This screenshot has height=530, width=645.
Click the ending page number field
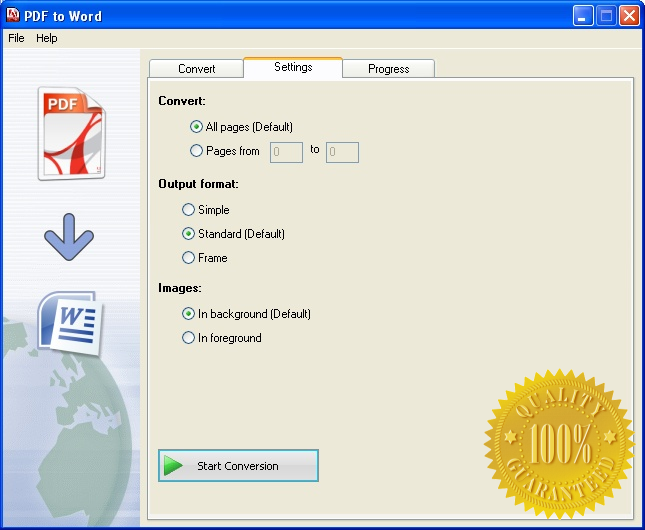point(342,152)
